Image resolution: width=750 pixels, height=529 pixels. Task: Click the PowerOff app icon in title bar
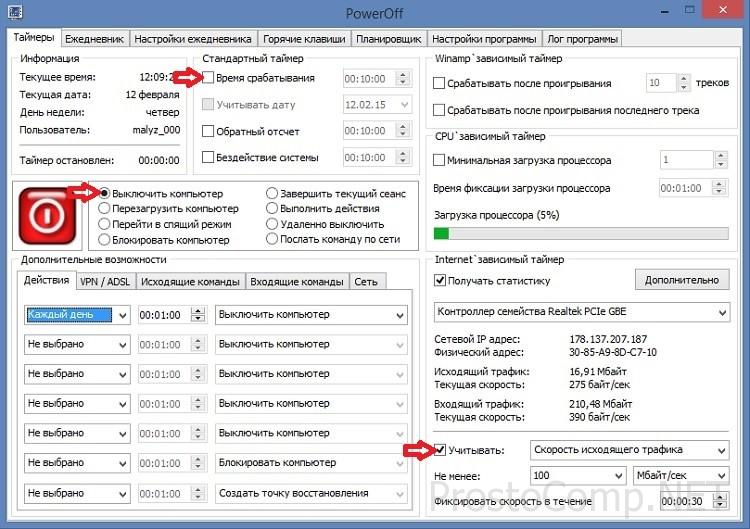[14, 13]
